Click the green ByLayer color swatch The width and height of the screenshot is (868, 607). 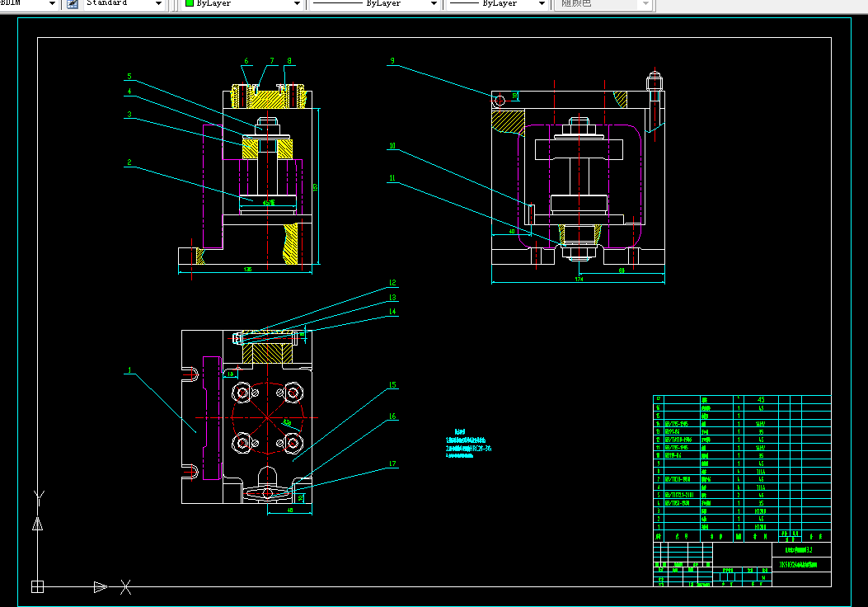[190, 3]
